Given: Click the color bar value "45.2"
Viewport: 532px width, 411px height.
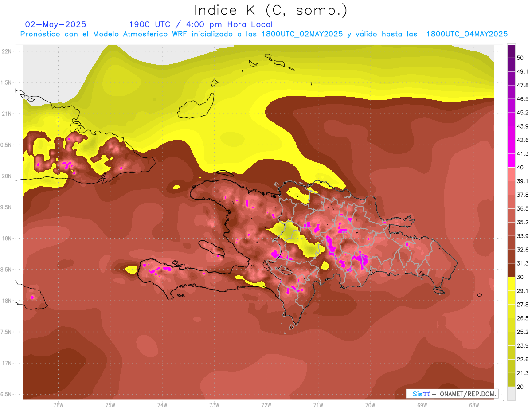Looking at the screenshot, I should [x=523, y=113].
